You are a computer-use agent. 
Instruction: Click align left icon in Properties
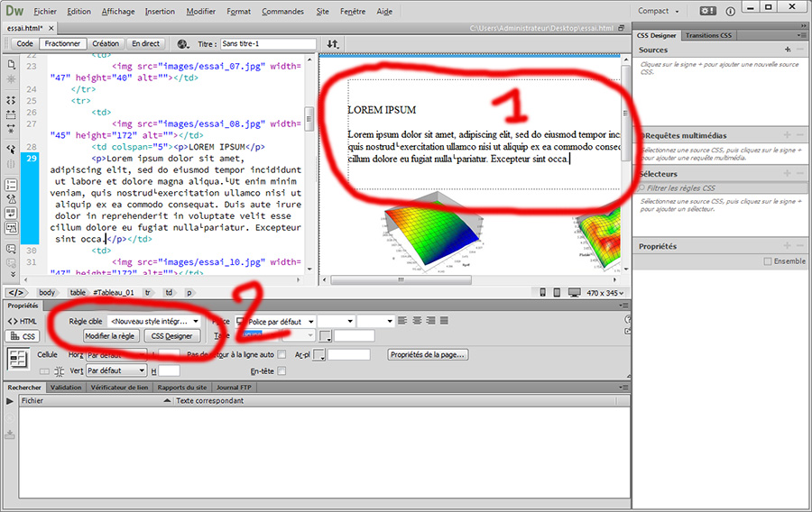pyautogui.click(x=402, y=321)
